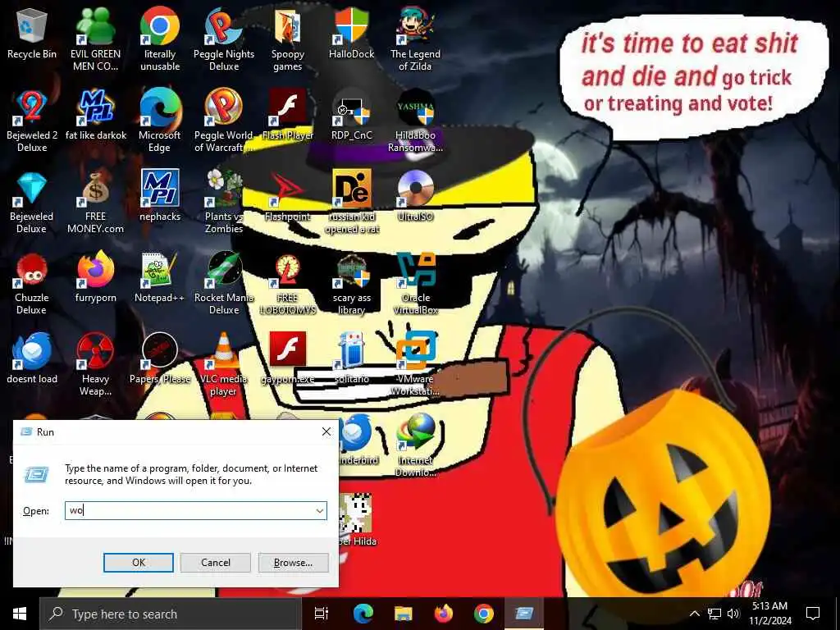Launch the 'literally unusable' Chrome shortcut
This screenshot has width=840, height=630.
point(160,40)
